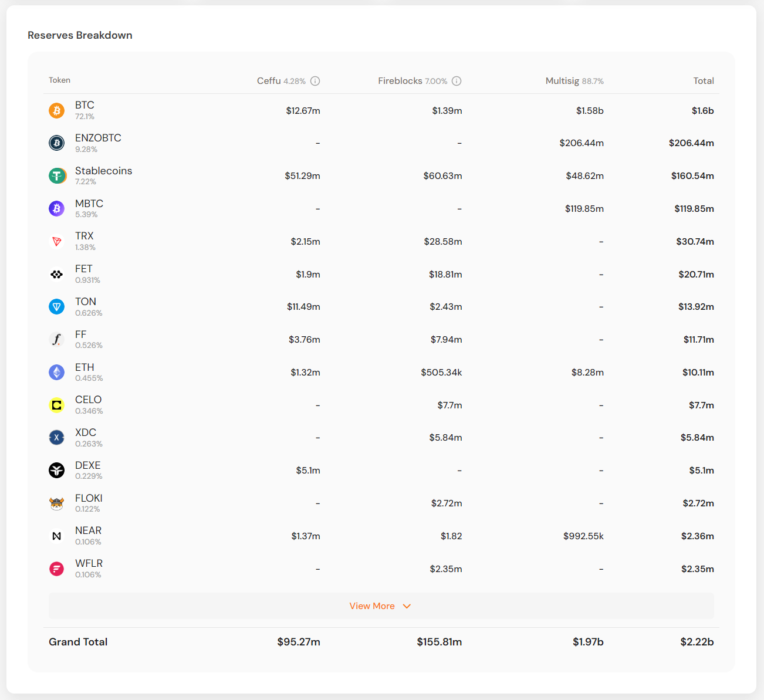Click the yellow CELO token icon

[56, 405]
